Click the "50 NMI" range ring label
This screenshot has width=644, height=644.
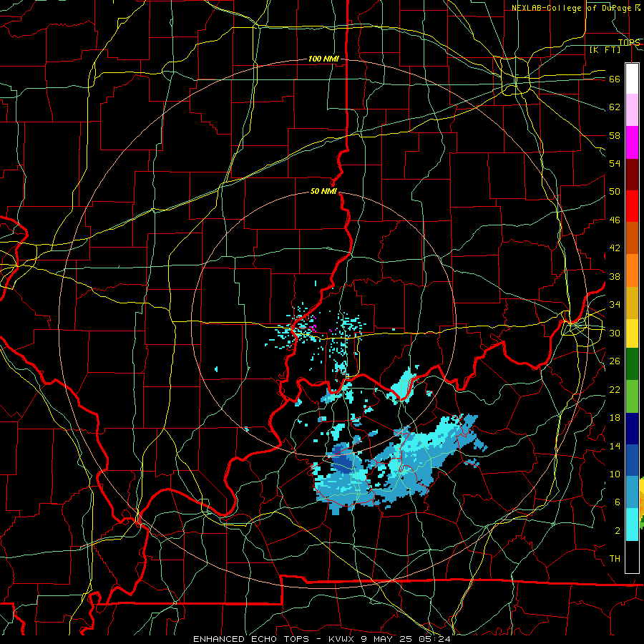pyautogui.click(x=323, y=191)
